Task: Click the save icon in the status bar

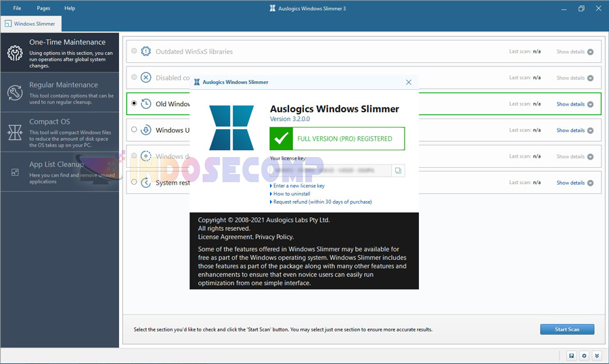Action: [571, 355]
